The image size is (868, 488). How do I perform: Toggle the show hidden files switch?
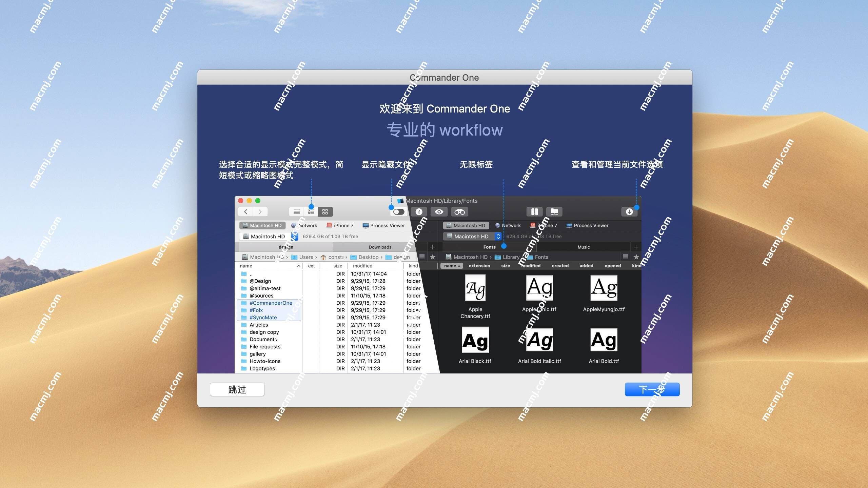coord(399,212)
